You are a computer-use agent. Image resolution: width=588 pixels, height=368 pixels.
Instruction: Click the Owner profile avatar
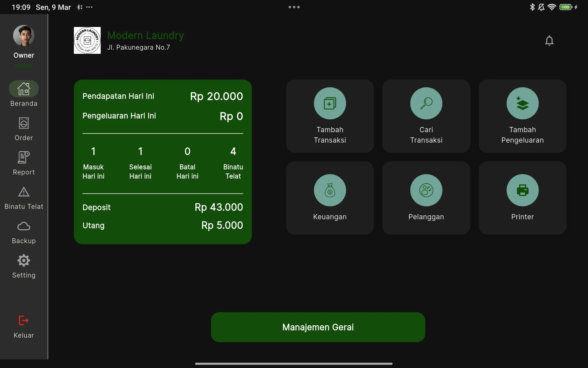(24, 36)
